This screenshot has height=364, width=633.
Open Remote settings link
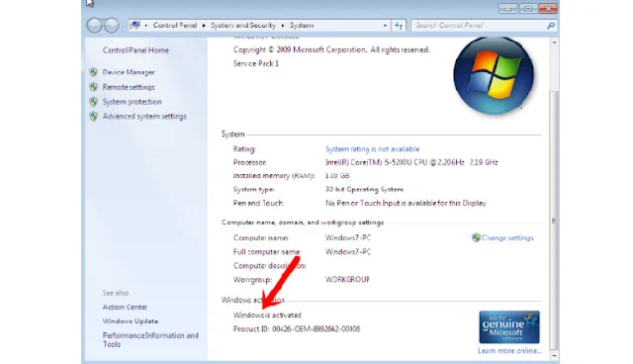coord(129,87)
